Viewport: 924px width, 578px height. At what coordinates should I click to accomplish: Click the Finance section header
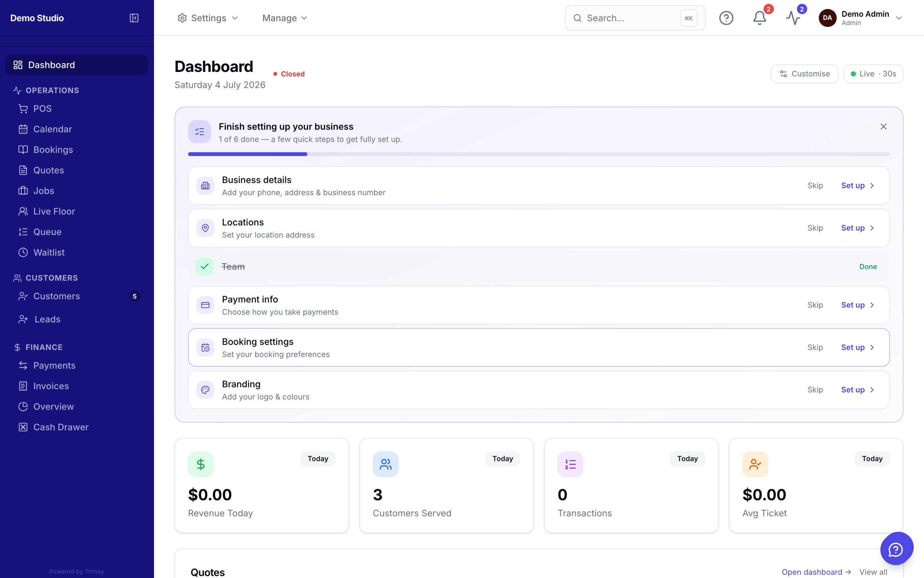(x=38, y=347)
